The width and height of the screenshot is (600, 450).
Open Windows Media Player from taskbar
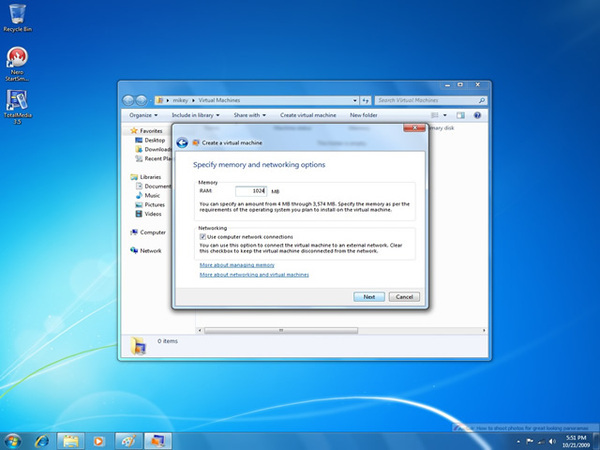point(98,441)
